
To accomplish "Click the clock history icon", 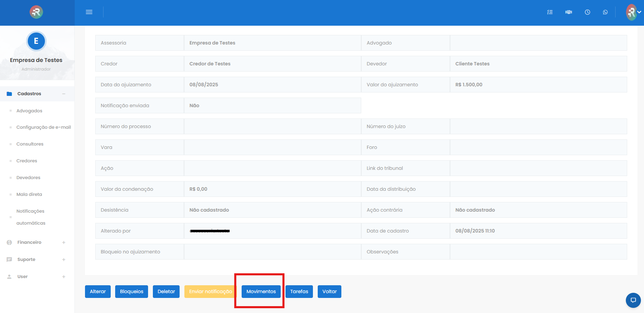I will [587, 12].
